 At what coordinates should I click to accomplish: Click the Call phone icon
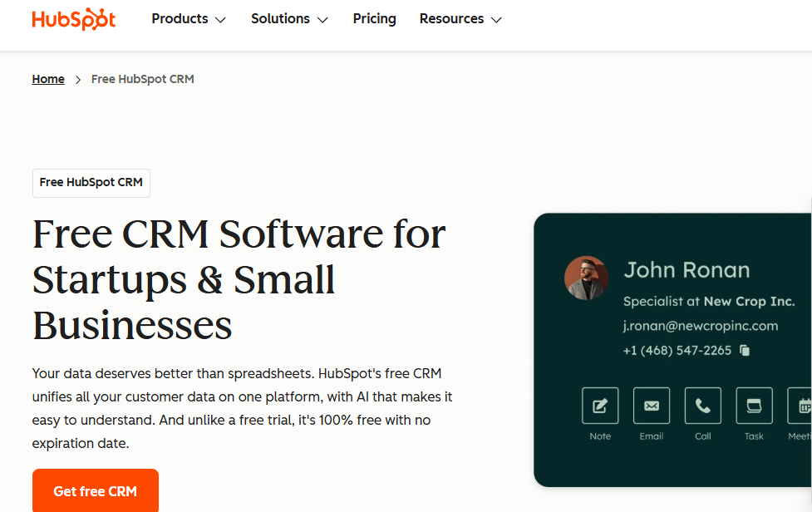(703, 406)
